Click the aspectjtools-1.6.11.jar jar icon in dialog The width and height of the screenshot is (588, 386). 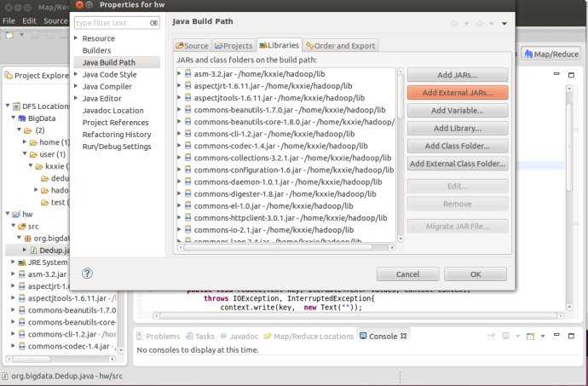click(x=187, y=98)
